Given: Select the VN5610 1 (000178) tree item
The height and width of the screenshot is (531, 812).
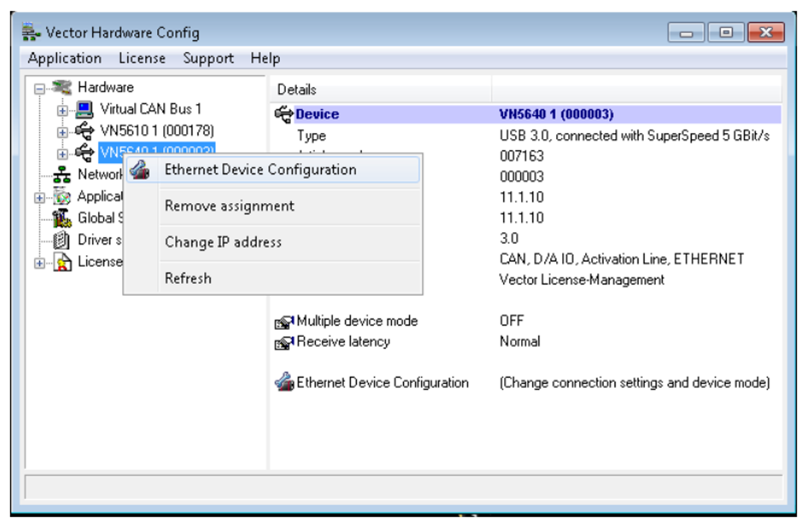Looking at the screenshot, I should tap(157, 131).
